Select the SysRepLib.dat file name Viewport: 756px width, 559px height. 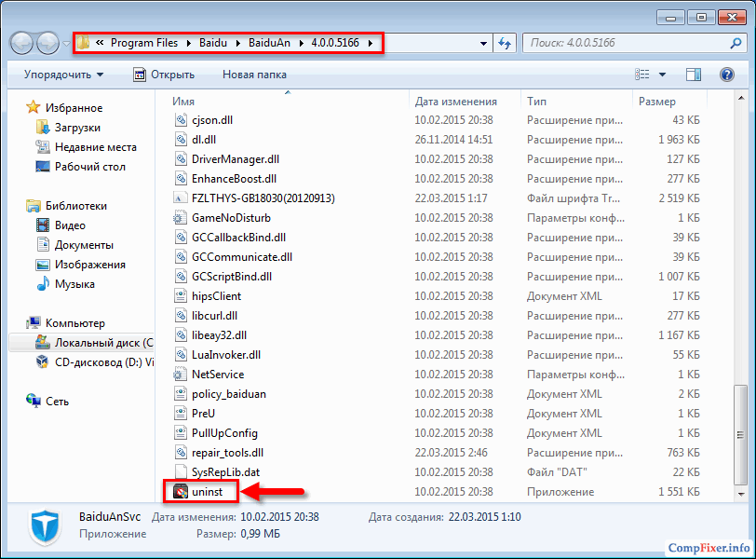coord(225,472)
